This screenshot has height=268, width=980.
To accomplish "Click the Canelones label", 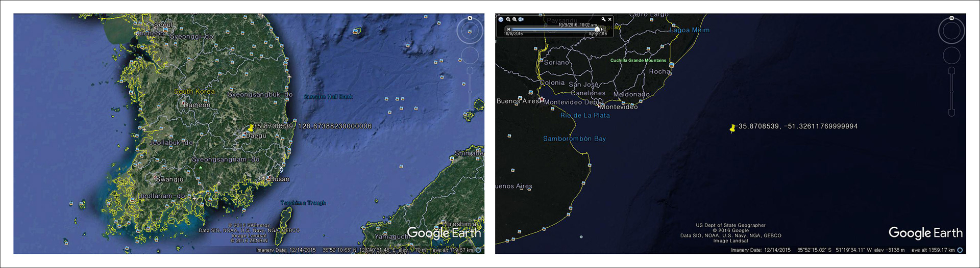I will pyautogui.click(x=588, y=93).
